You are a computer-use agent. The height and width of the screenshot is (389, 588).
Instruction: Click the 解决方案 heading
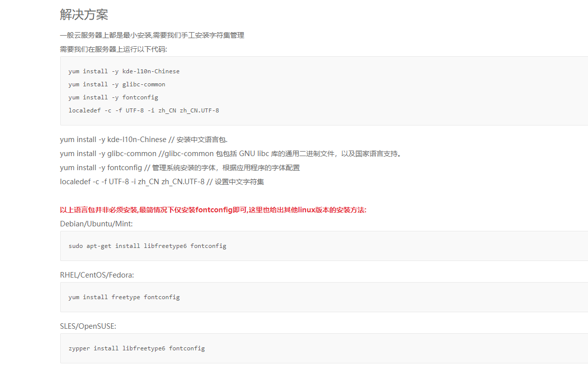(84, 15)
